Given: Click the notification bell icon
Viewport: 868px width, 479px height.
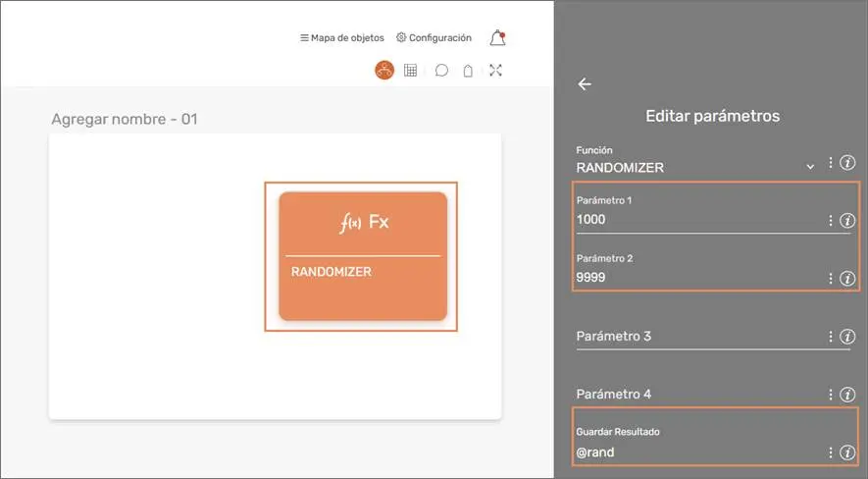Looking at the screenshot, I should click(497, 38).
